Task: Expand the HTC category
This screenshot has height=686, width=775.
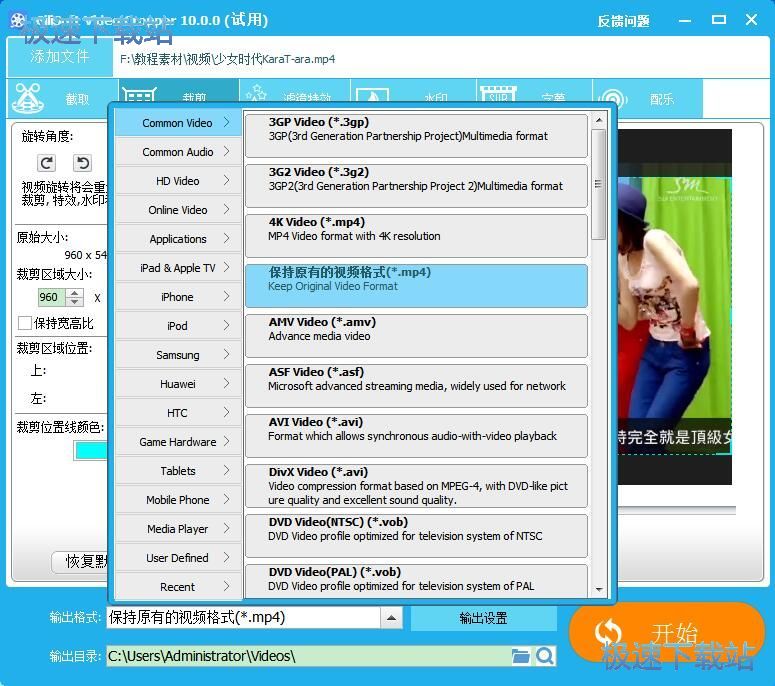Action: 178,413
